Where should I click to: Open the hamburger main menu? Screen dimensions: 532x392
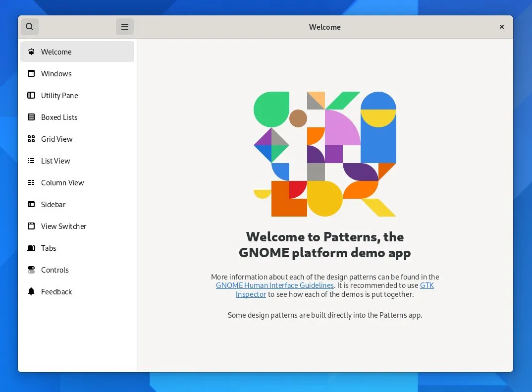(125, 27)
